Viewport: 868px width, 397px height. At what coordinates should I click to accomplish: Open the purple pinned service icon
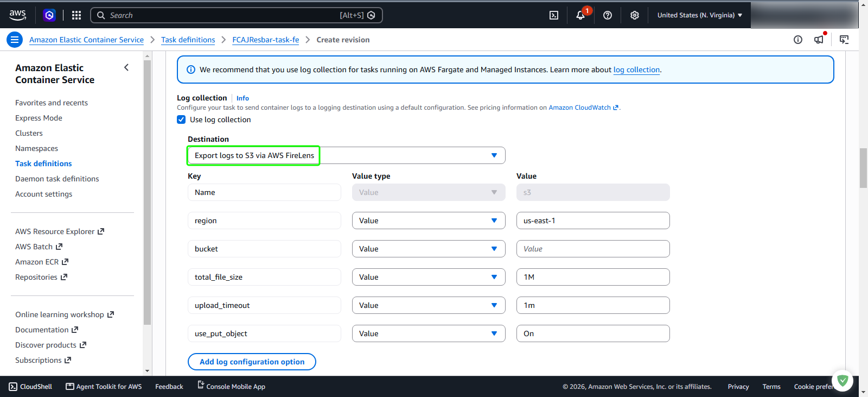[x=49, y=15]
